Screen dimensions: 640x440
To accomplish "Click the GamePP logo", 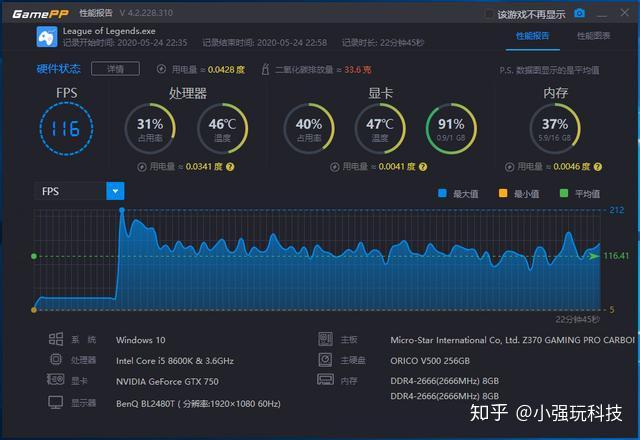I will click(x=40, y=14).
